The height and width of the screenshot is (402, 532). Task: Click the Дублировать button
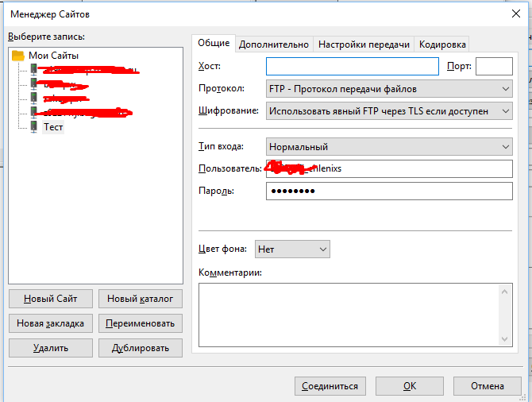click(140, 348)
